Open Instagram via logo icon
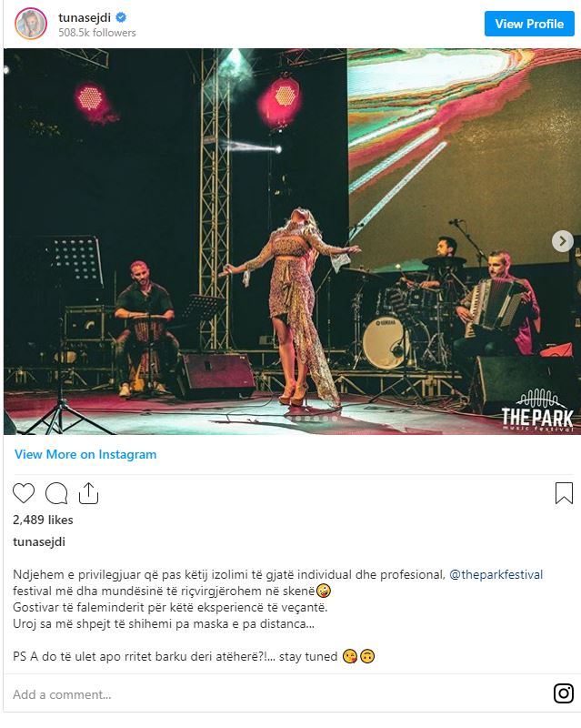This screenshot has height=728, width=581. (564, 693)
